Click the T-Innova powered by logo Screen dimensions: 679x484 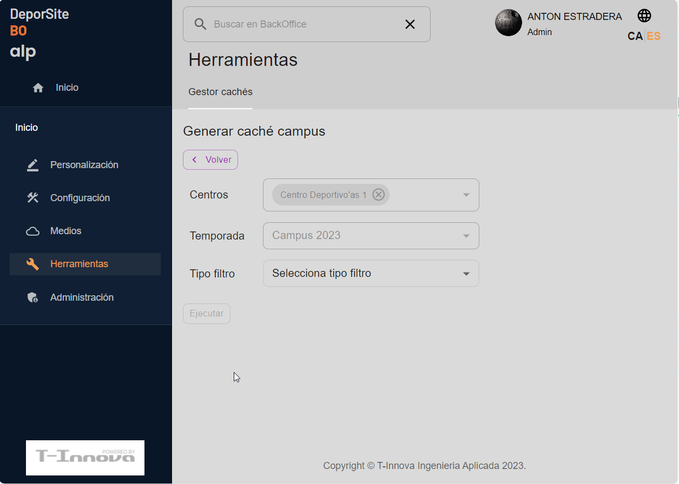(85, 458)
